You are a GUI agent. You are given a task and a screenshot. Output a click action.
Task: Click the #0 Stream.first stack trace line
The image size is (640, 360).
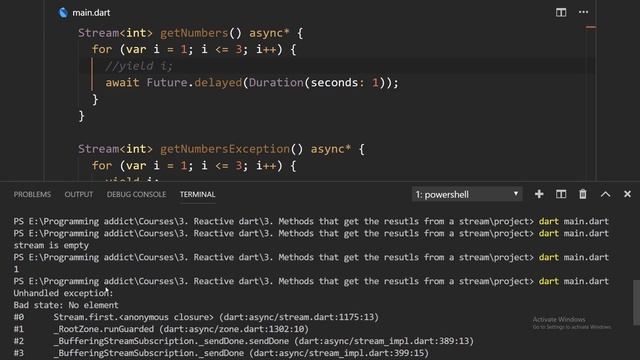tap(196, 317)
